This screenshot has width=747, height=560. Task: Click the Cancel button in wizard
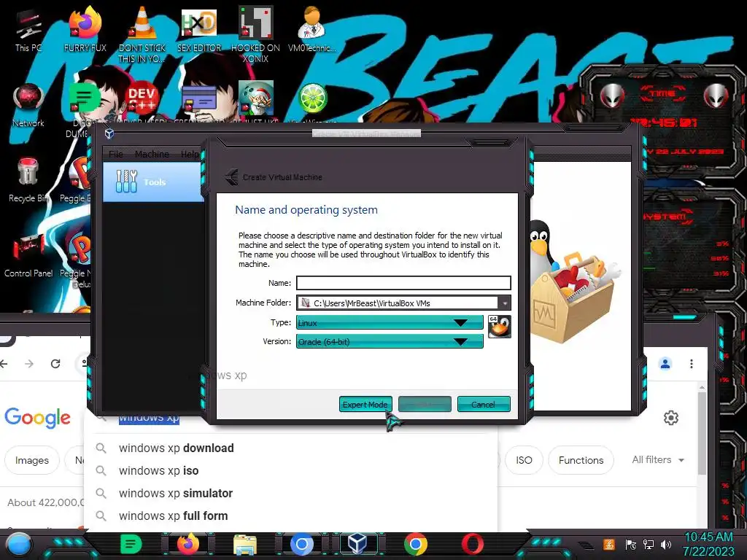coord(484,404)
